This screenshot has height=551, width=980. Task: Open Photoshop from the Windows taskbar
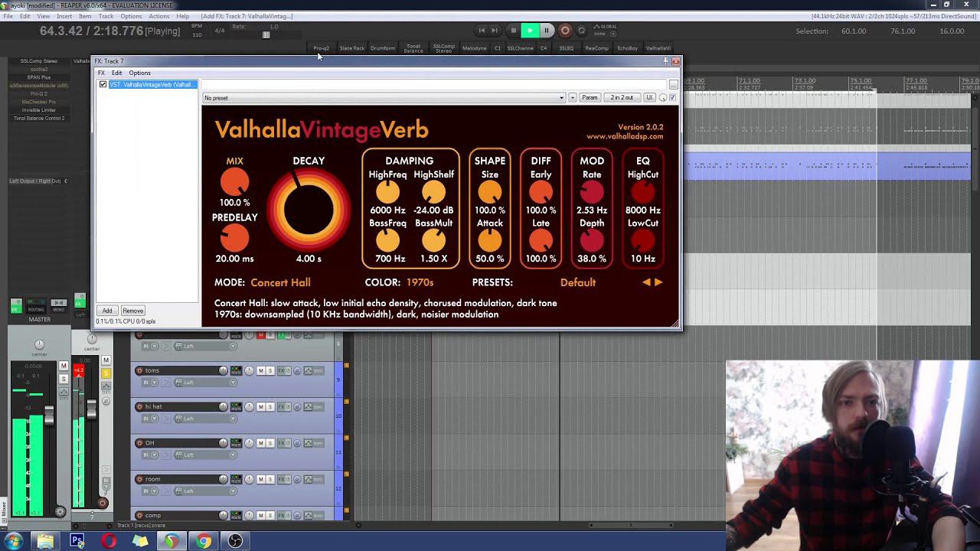pos(77,541)
